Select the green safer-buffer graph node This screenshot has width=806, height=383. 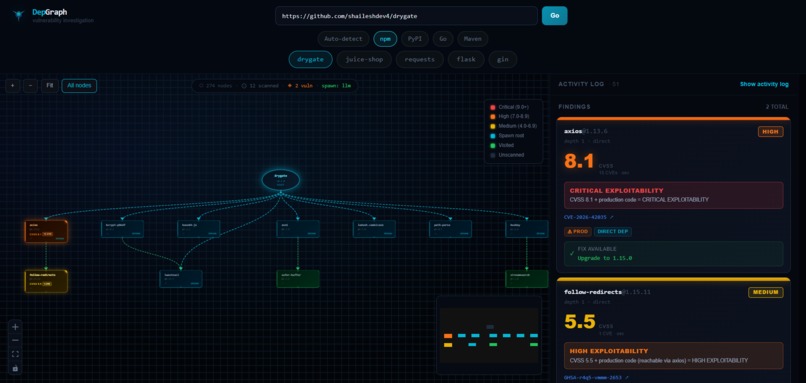click(x=298, y=279)
